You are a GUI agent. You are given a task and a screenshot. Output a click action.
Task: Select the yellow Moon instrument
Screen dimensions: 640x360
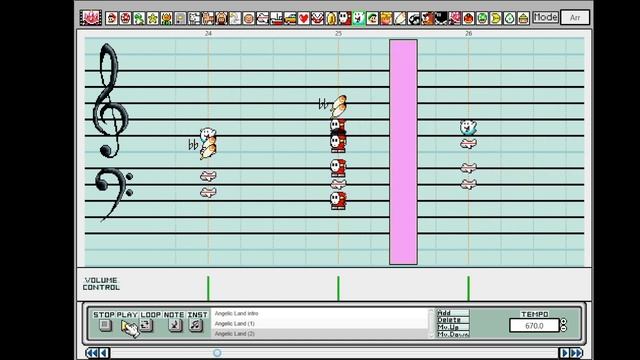496,18
